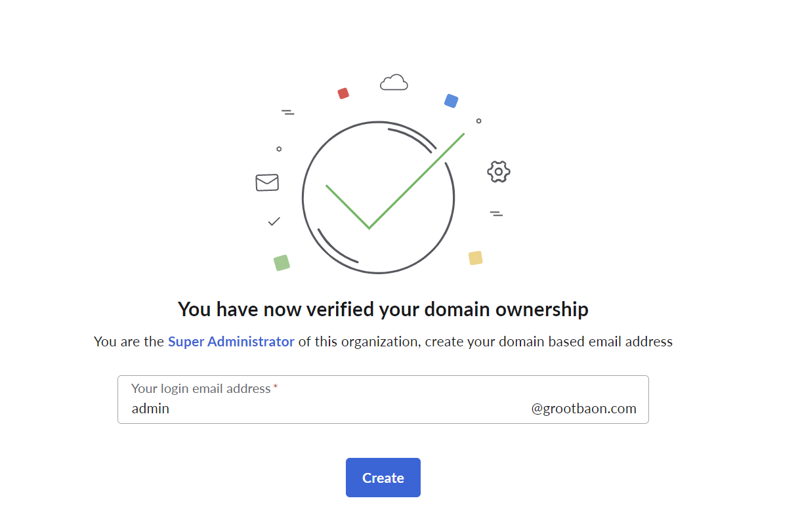Open the Super Administrator link
Screen dimensions: 800x532
pyautogui.click(x=231, y=341)
